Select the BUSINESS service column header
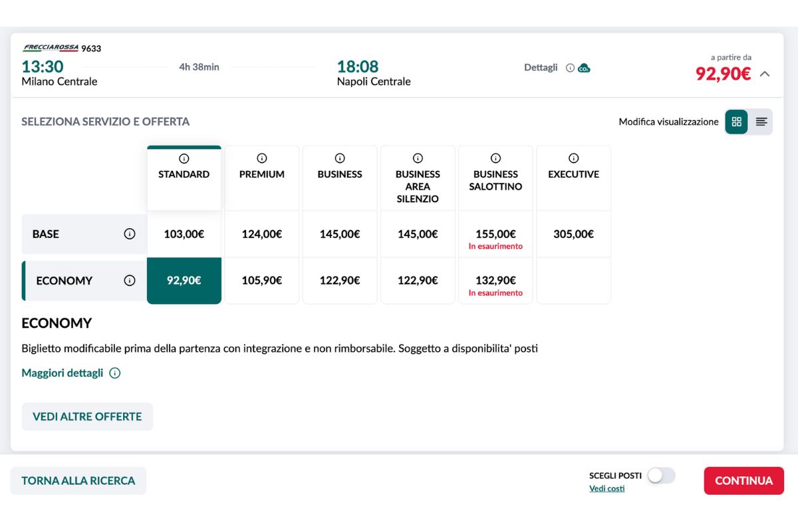798x532 pixels. 340,174
